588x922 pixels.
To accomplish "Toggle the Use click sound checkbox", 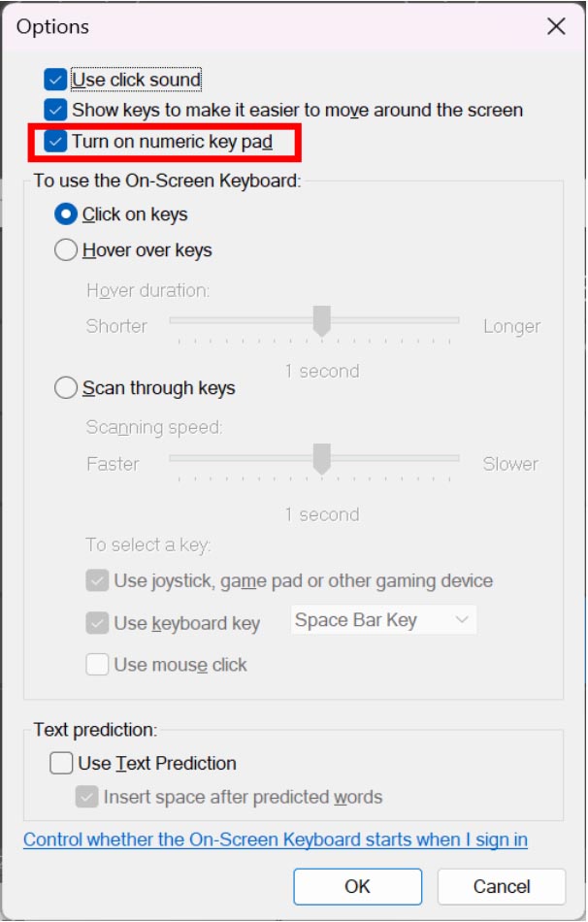I will pos(56,80).
